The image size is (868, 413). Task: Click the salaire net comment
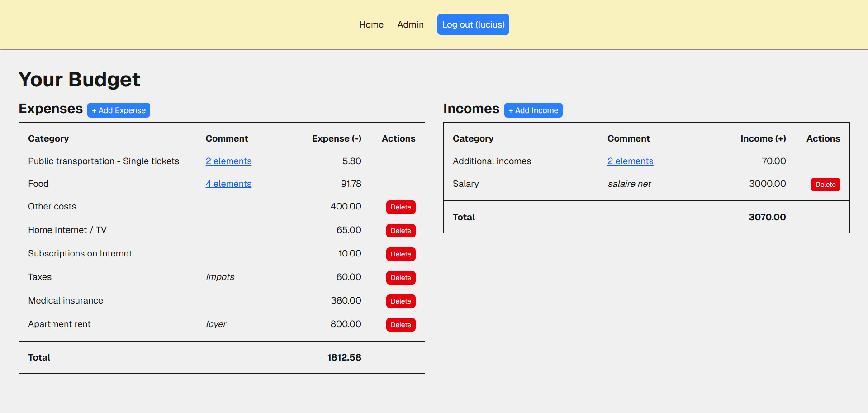[x=629, y=184]
